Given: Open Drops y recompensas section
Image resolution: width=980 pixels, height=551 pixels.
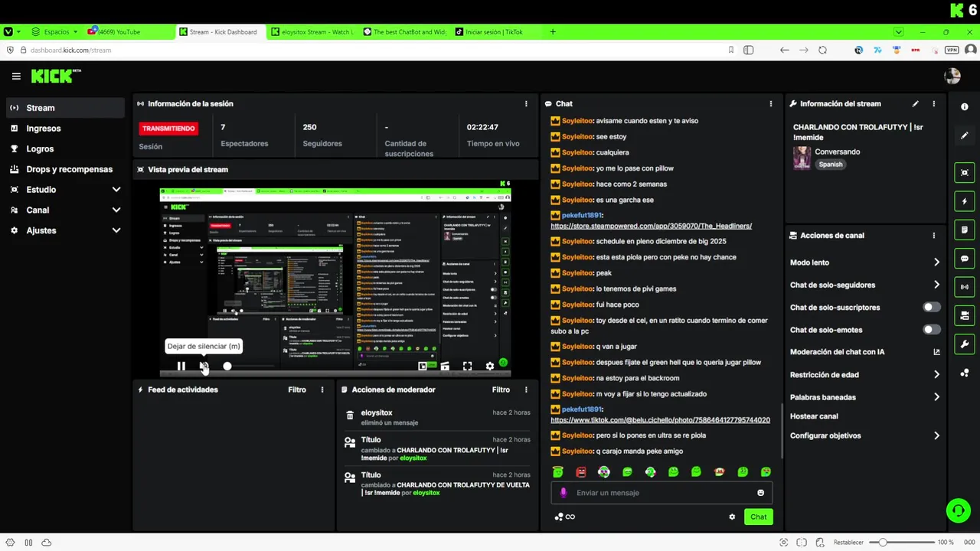Looking at the screenshot, I should 65,169.
